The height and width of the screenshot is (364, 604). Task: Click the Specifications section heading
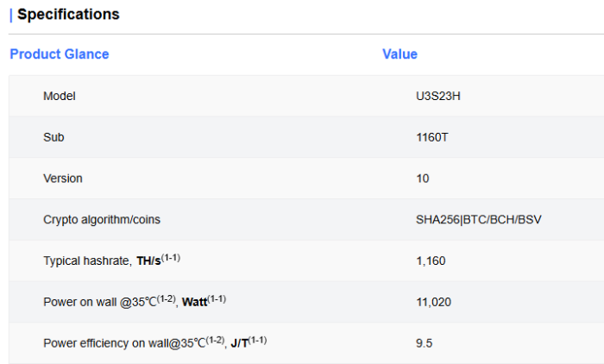coord(68,15)
